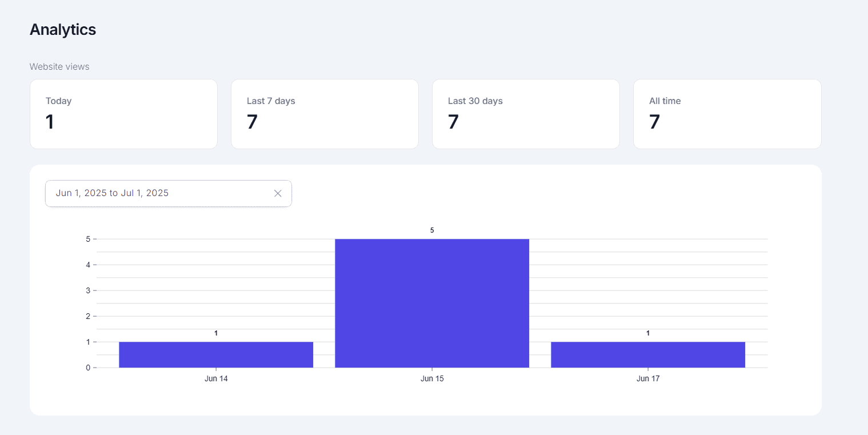Click the y-axis label 3
The height and width of the screenshot is (435, 868).
point(88,290)
